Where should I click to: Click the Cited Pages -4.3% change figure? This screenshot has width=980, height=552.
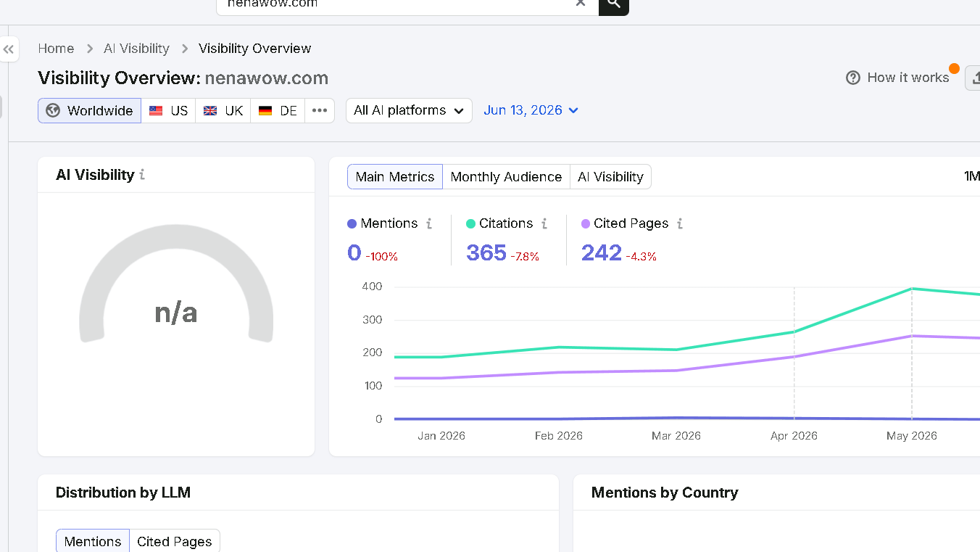pos(641,257)
